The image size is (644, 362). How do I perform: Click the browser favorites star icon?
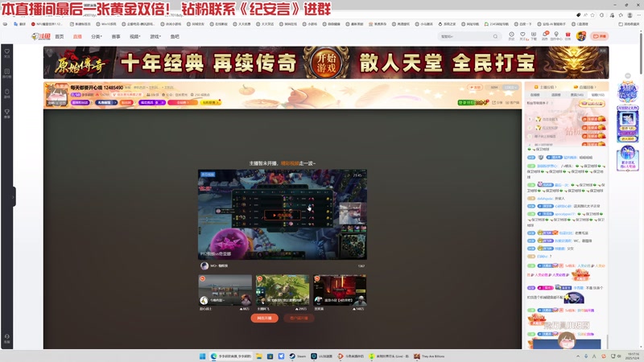(592, 15)
